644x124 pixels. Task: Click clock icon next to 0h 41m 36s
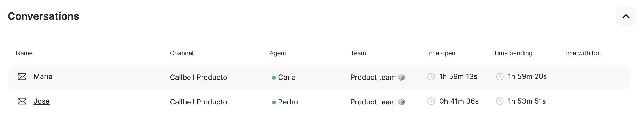coord(431,101)
